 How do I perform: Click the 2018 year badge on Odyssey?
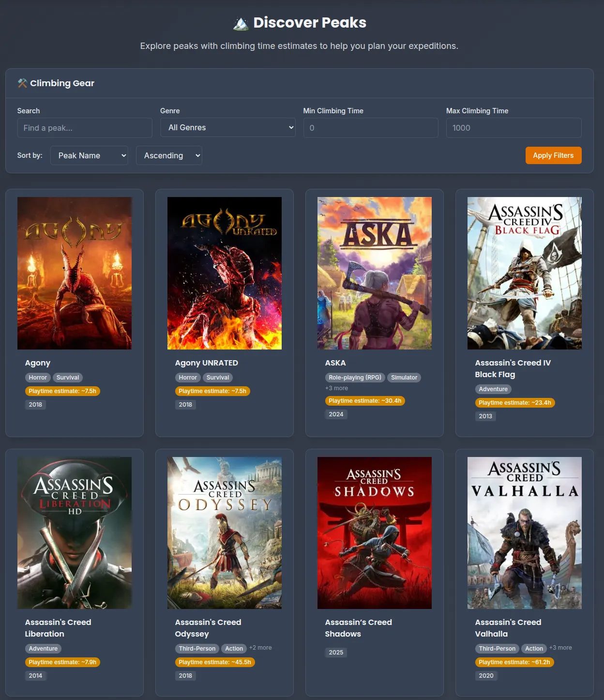tap(185, 676)
